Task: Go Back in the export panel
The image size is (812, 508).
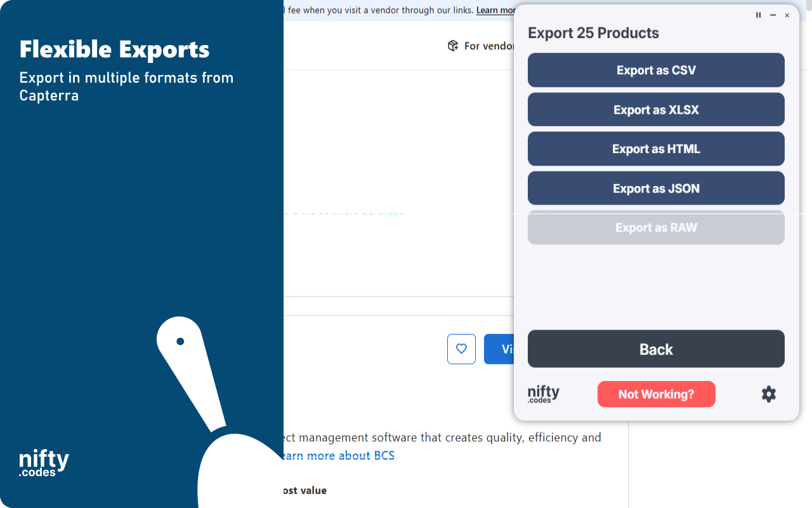Action: click(x=656, y=349)
